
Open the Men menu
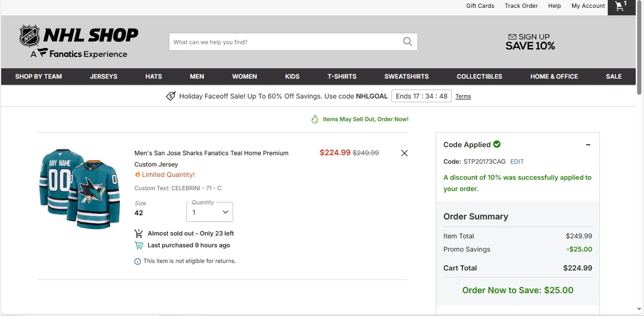tap(197, 76)
